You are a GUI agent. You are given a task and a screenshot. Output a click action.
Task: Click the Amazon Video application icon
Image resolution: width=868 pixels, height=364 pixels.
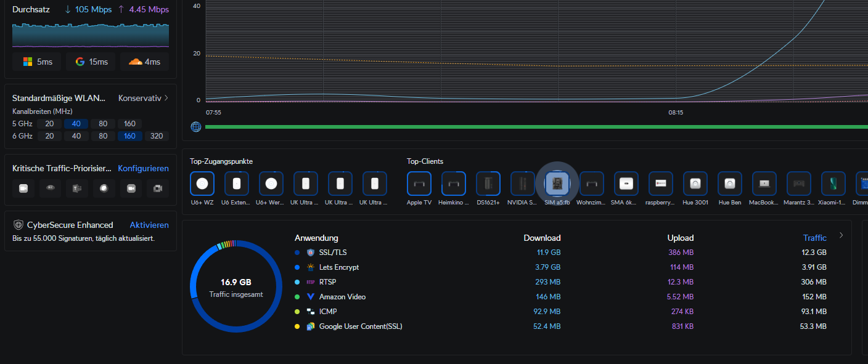tap(311, 297)
